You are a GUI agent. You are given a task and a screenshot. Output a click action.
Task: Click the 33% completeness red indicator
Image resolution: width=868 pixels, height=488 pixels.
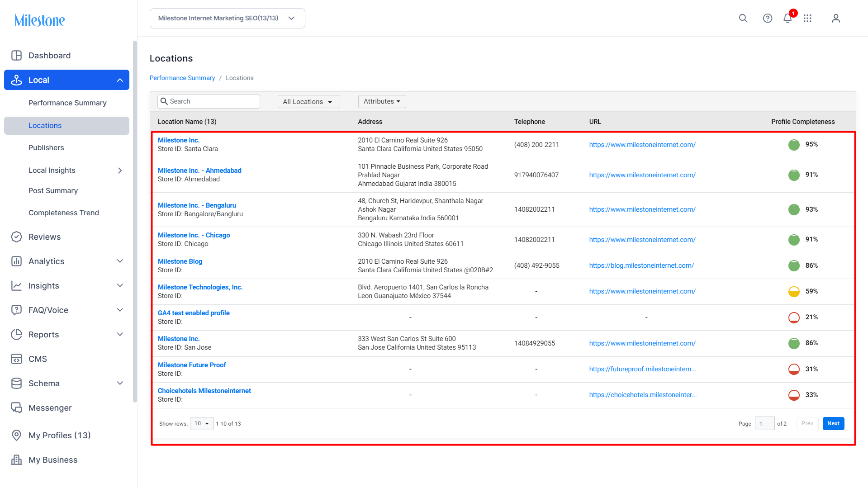click(794, 395)
